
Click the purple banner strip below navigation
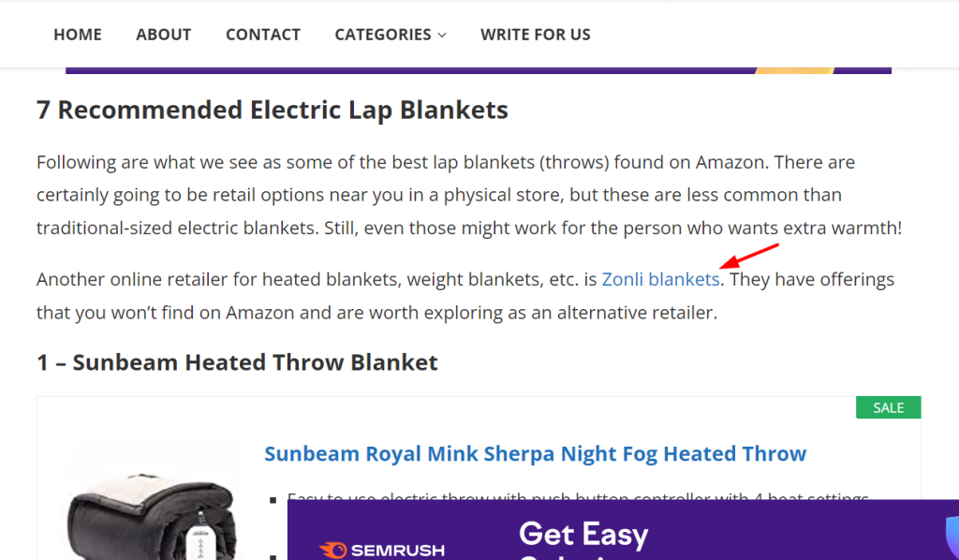click(x=479, y=71)
